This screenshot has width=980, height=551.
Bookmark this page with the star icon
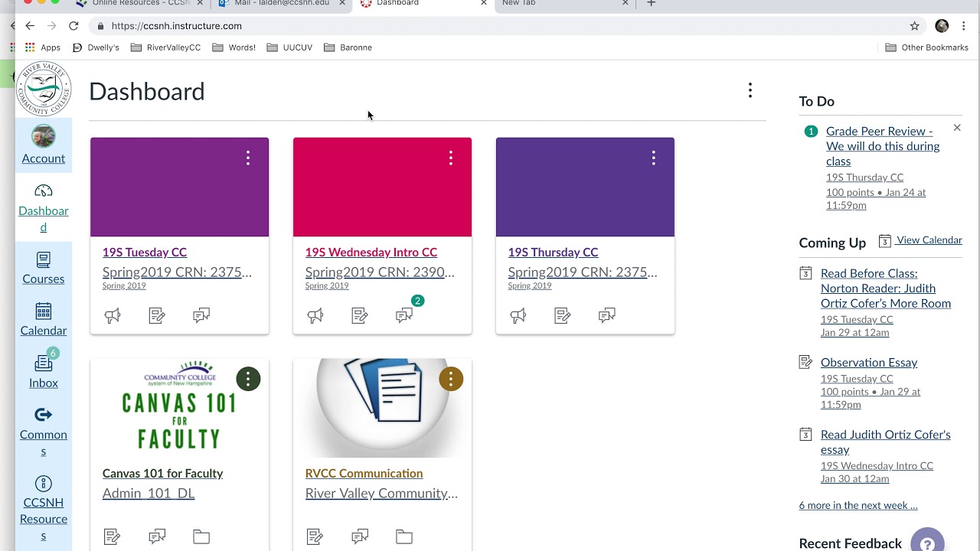(x=914, y=26)
